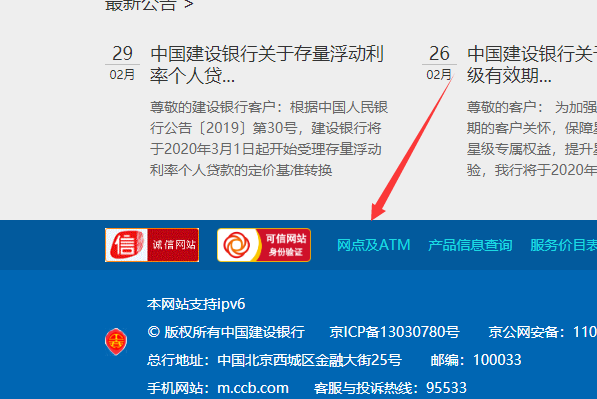Viewport: 597px width, 399px height.
Task: Open the 最新公告 section heading
Action: point(149,5)
